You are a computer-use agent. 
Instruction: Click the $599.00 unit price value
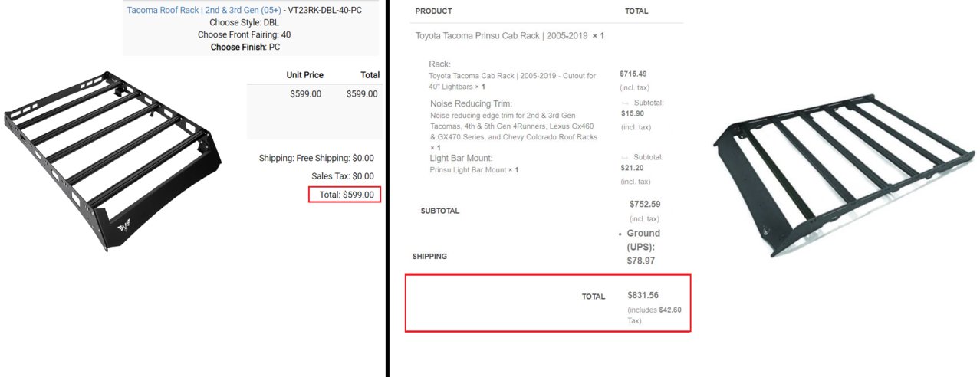(305, 94)
